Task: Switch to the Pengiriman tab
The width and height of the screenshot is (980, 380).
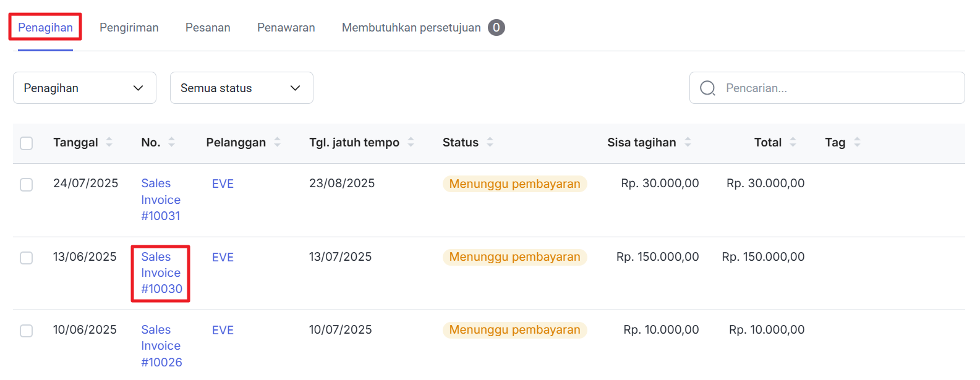Action: click(x=129, y=28)
